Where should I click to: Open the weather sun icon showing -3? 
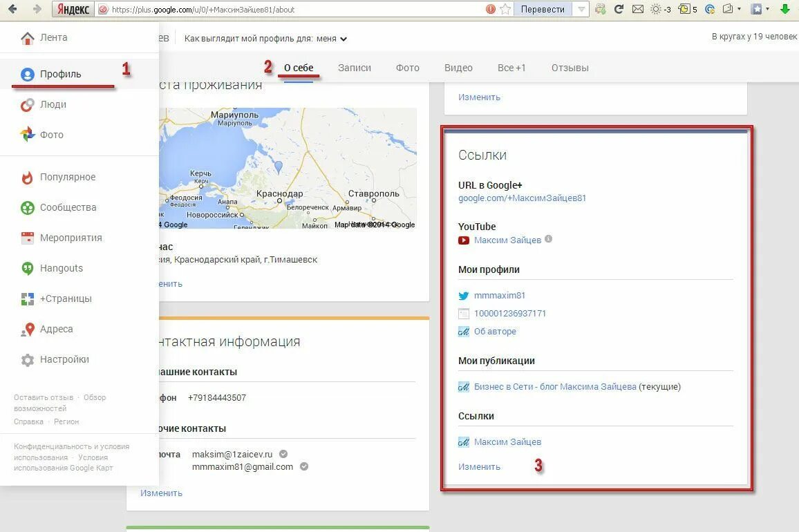(x=661, y=9)
